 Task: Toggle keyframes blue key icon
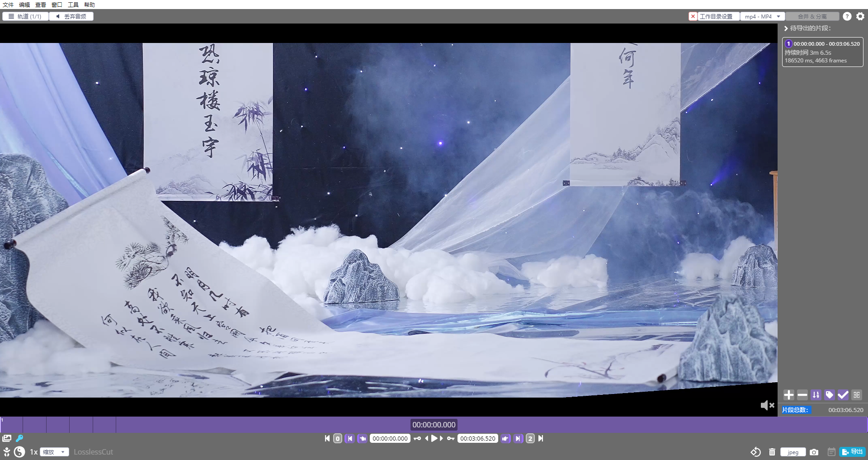coord(19,438)
